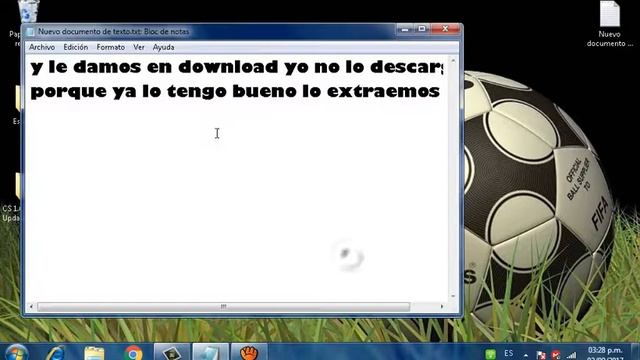Screen dimensions: 640x360
Task: Open the ES language indicator
Action: coord(509,353)
